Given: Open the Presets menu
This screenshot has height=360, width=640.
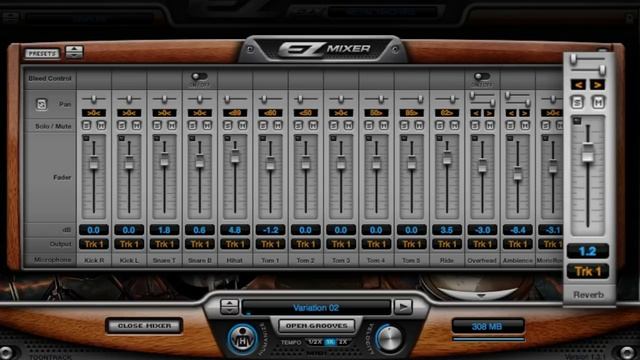Looking at the screenshot, I should 42,53.
